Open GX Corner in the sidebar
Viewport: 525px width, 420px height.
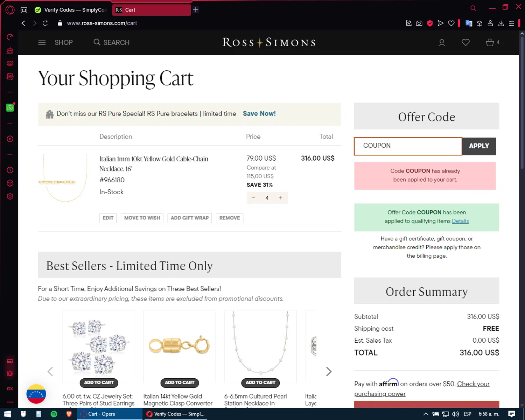click(x=10, y=389)
